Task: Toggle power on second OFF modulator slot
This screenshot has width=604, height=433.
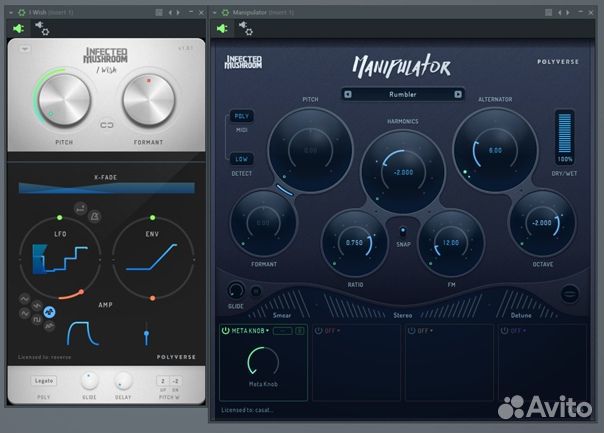Action: pos(319,331)
